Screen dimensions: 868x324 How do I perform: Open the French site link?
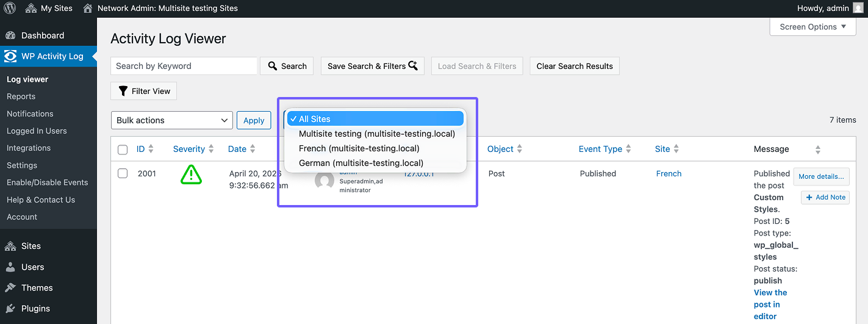669,173
